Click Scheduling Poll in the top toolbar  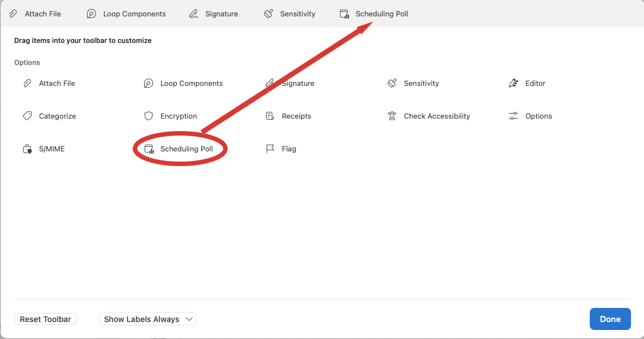point(373,14)
